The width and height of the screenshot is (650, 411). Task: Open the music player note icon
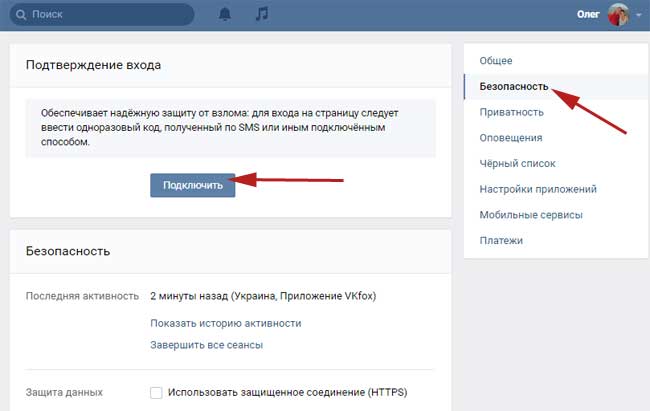click(262, 15)
